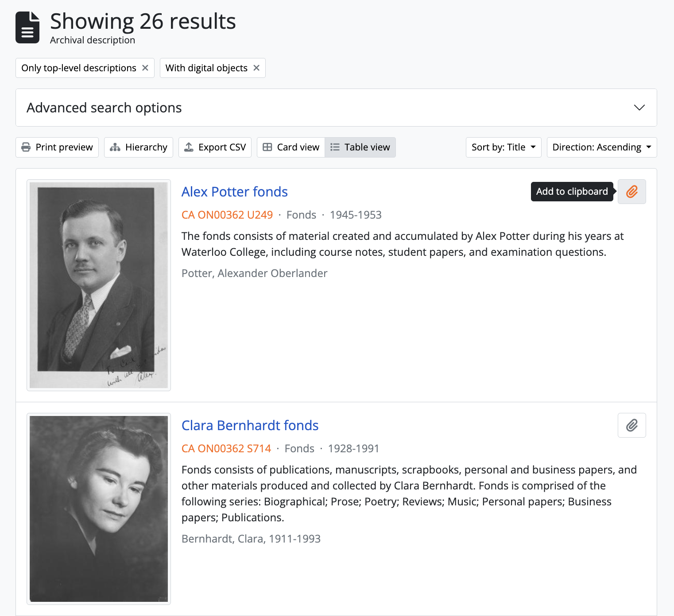Screen dimensions: 674x616
Task: Remove the 'Only top-level descriptions' filter
Action: (x=145, y=68)
